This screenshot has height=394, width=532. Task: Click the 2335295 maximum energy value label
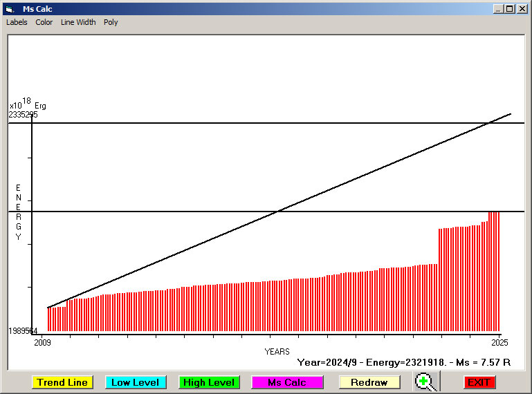click(x=24, y=115)
